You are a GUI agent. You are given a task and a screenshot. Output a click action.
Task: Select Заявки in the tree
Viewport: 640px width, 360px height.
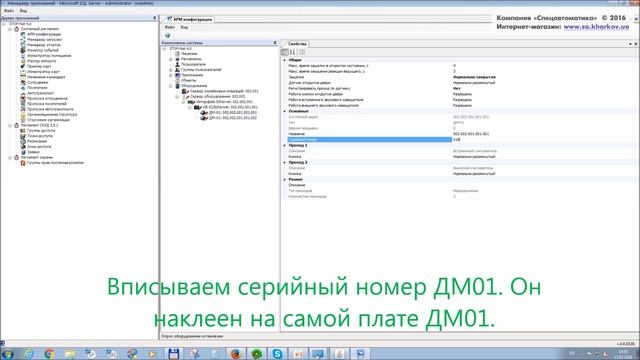33,152
